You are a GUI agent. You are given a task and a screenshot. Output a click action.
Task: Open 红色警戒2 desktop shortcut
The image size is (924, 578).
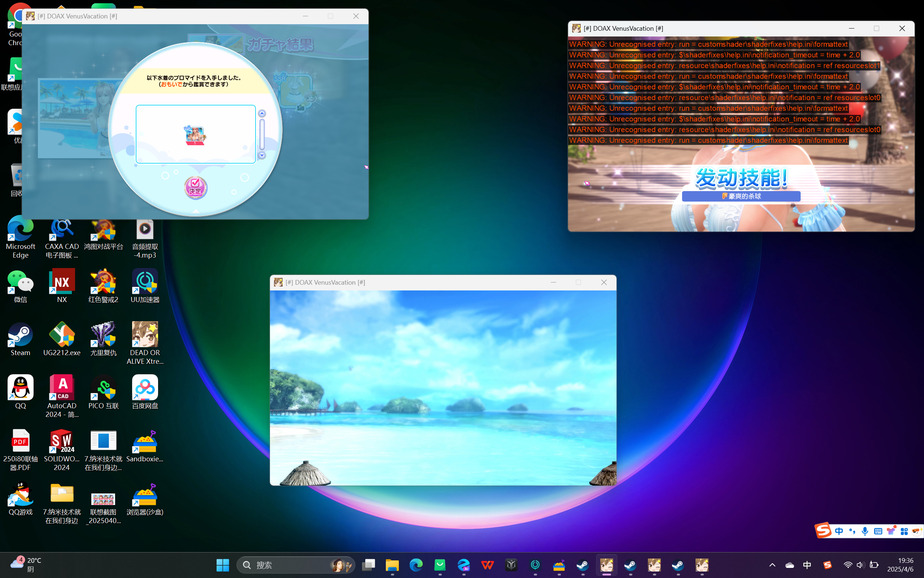click(104, 286)
